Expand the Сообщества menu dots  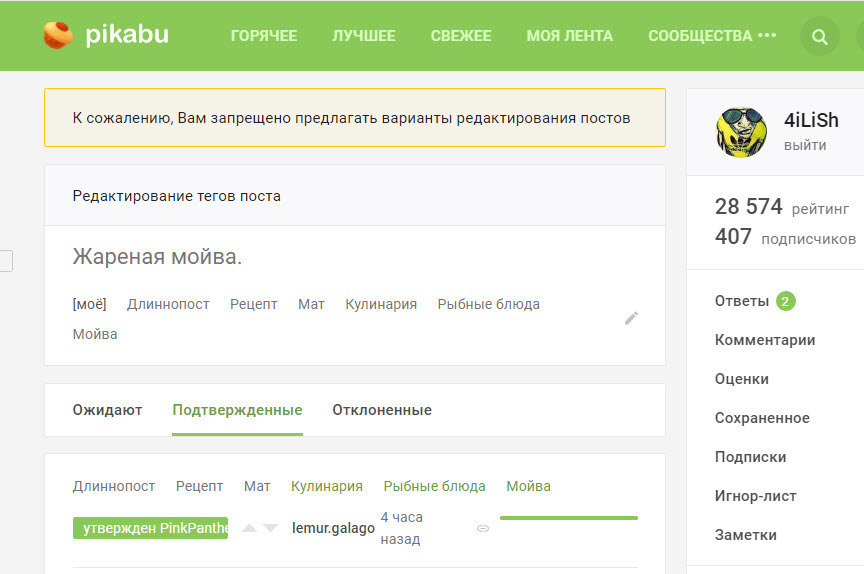[767, 36]
